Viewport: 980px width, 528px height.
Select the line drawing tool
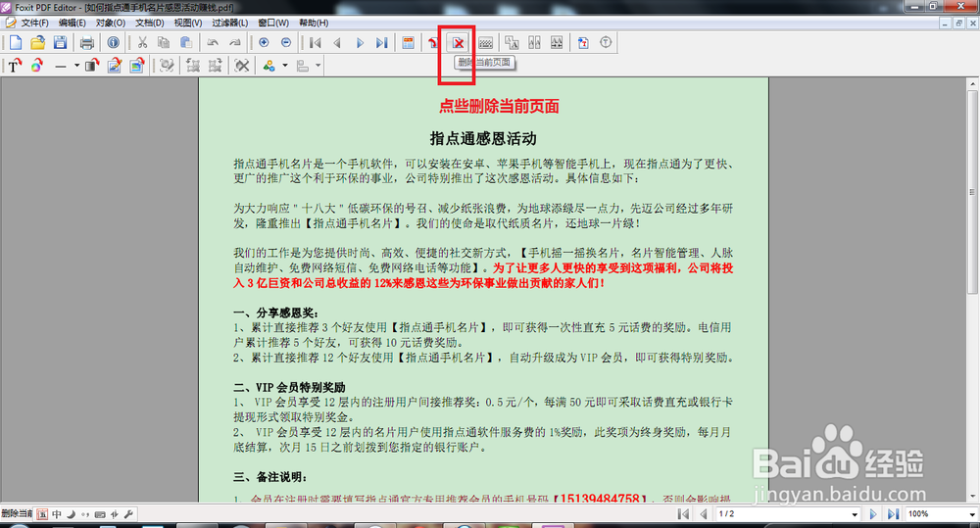pyautogui.click(x=61, y=66)
